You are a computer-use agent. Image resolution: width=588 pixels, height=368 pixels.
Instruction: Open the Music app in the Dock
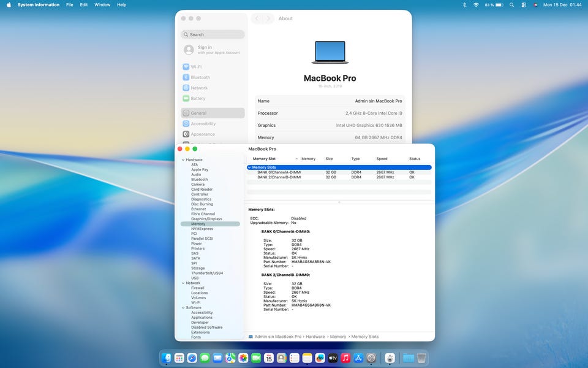click(345, 358)
